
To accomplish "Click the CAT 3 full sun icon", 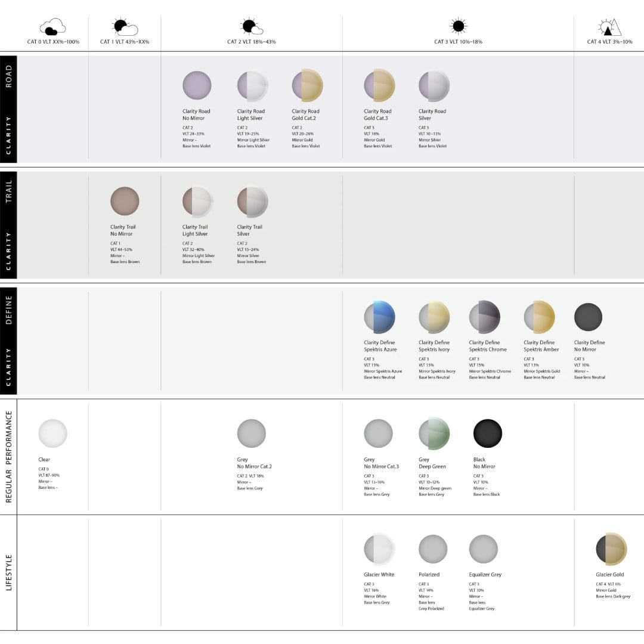I will tap(459, 26).
